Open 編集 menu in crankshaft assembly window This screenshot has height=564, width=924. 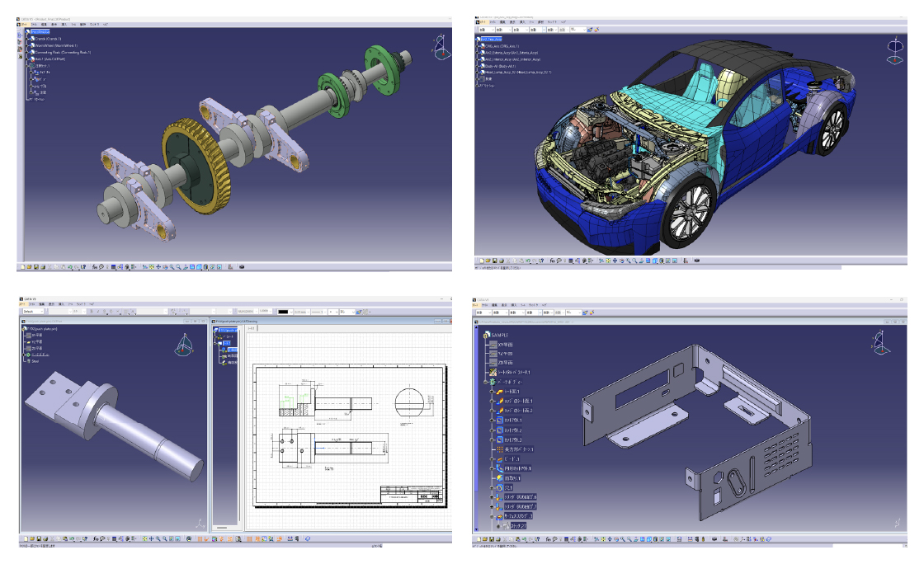(x=44, y=24)
